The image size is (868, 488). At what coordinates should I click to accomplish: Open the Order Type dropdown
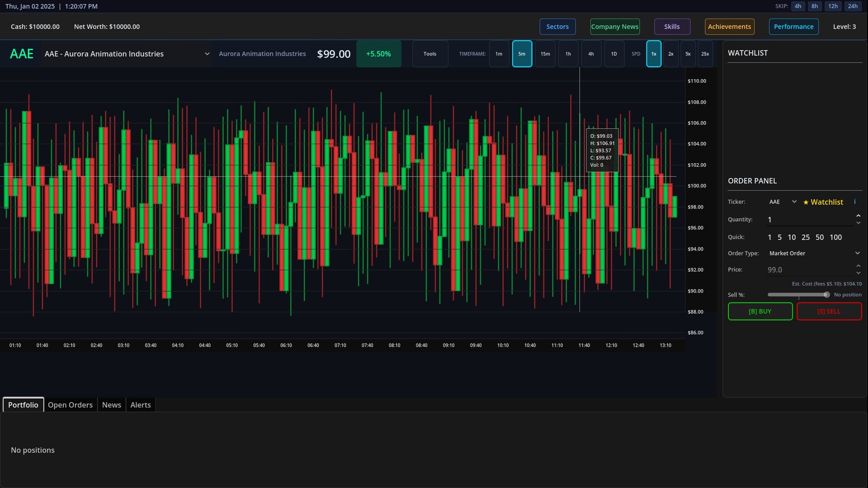(x=814, y=253)
